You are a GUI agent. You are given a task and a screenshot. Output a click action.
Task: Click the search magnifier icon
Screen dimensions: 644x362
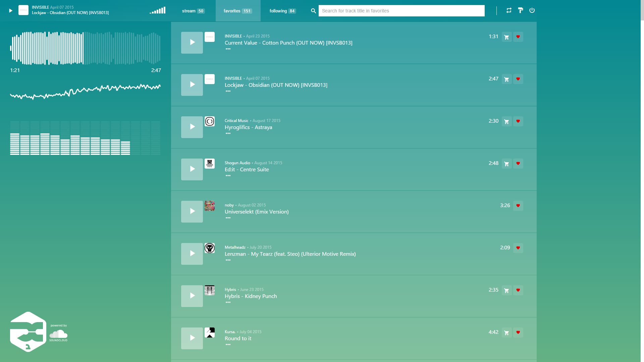(x=313, y=11)
